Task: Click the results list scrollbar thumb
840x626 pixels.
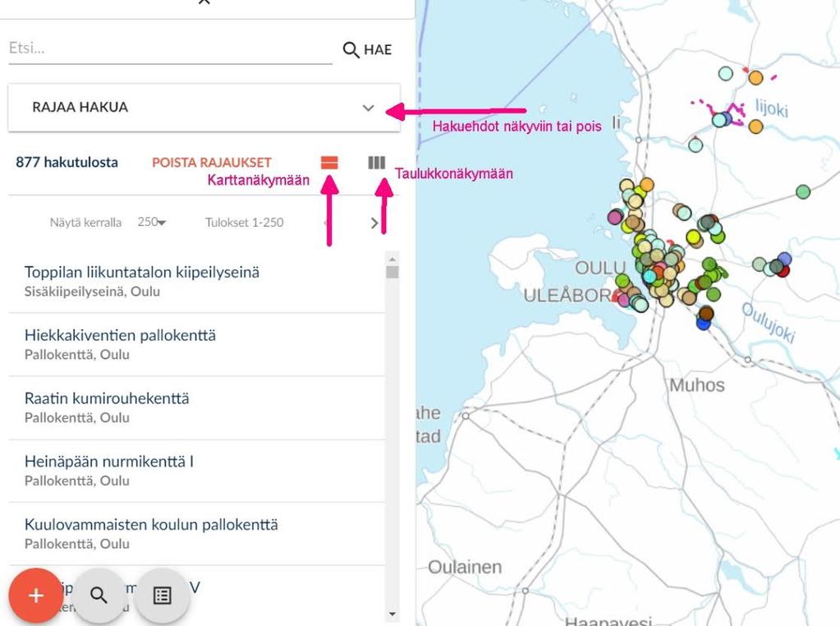Action: pos(392,272)
